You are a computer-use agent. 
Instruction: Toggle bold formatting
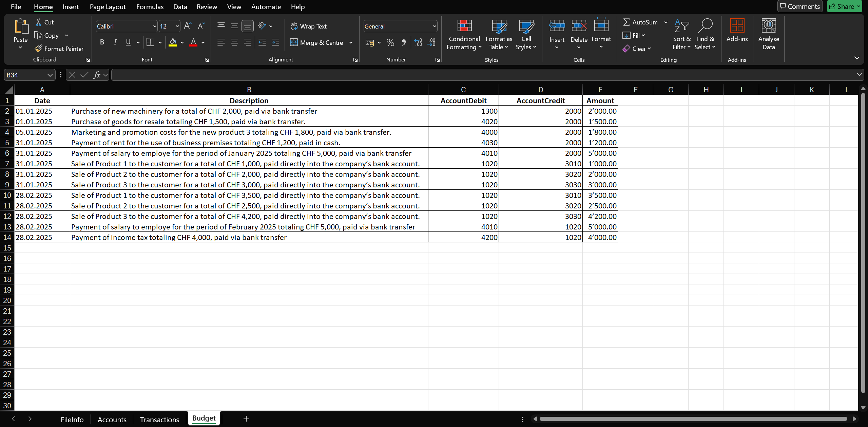pyautogui.click(x=102, y=42)
